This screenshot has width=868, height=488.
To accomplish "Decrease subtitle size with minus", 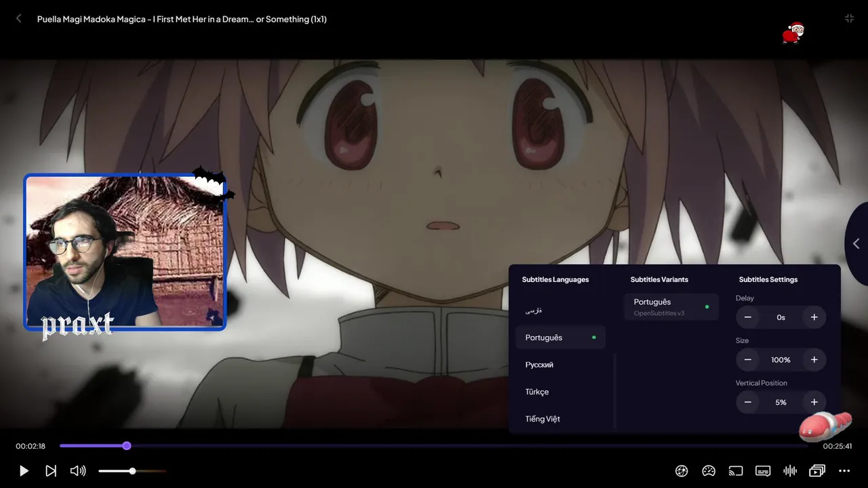I will click(x=748, y=360).
